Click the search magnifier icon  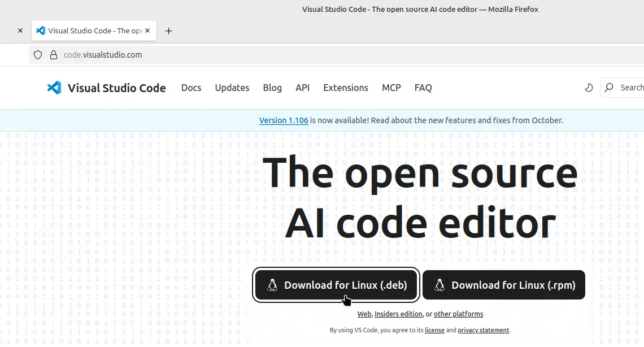pos(608,88)
